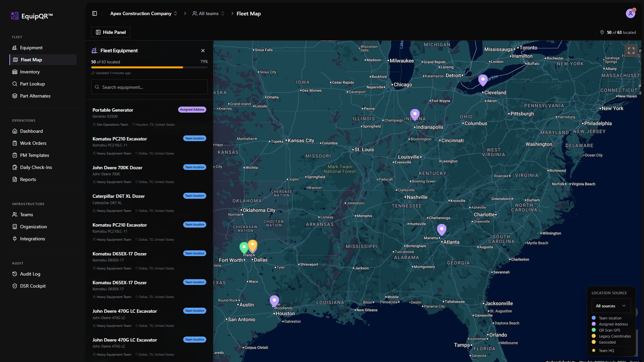Screen dimensions: 644x362
Task: Expand the All teams dropdown
Action: (208, 13)
